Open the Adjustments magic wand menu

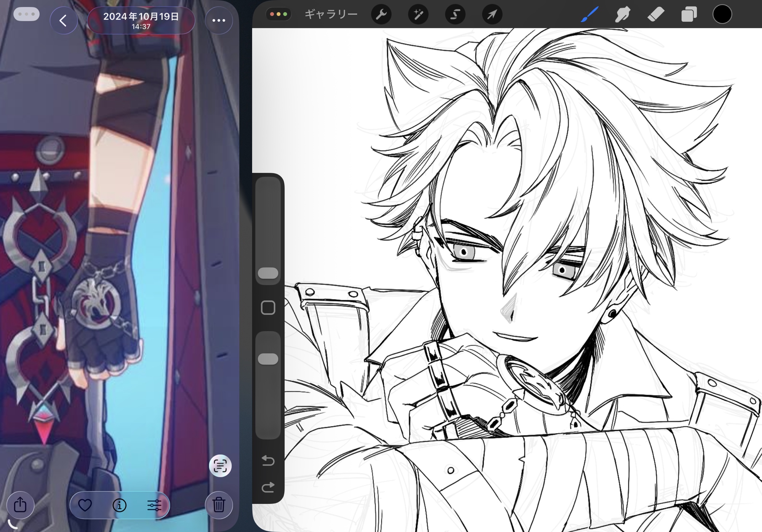click(418, 14)
